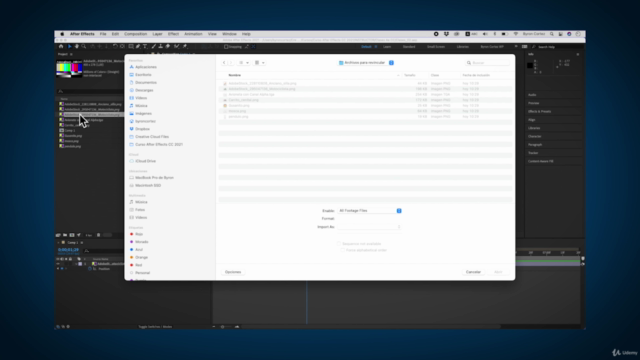This screenshot has height=360, width=640.
Task: Open the list view options dropdown
Action: pos(244,63)
